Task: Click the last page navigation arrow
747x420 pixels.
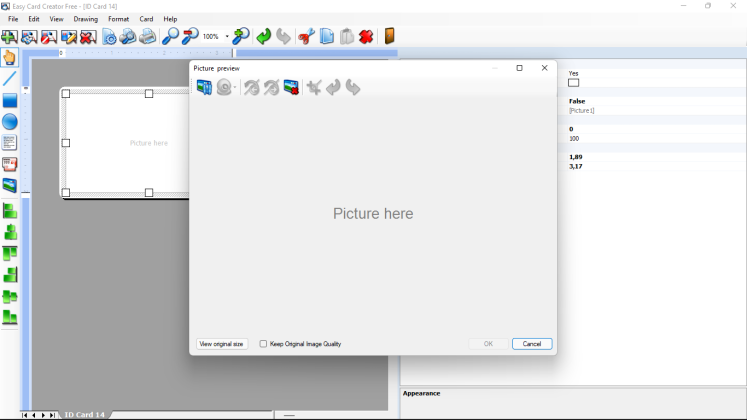Action: [x=52, y=415]
